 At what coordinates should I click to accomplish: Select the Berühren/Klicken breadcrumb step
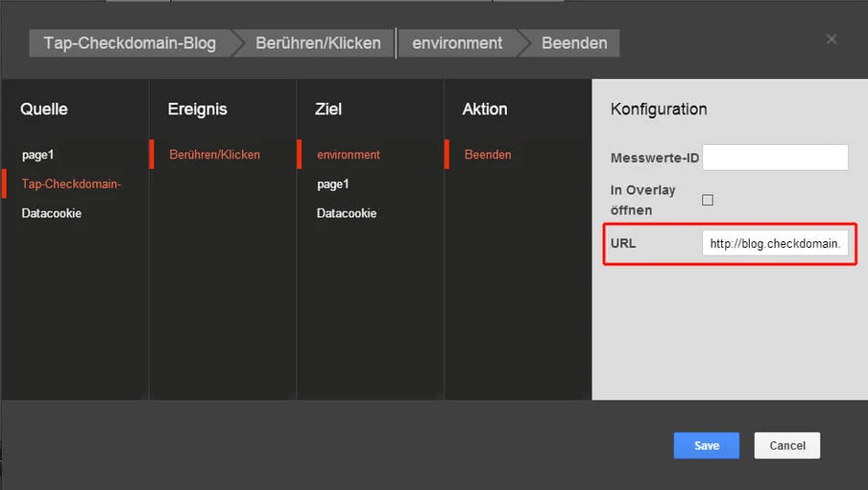point(318,43)
